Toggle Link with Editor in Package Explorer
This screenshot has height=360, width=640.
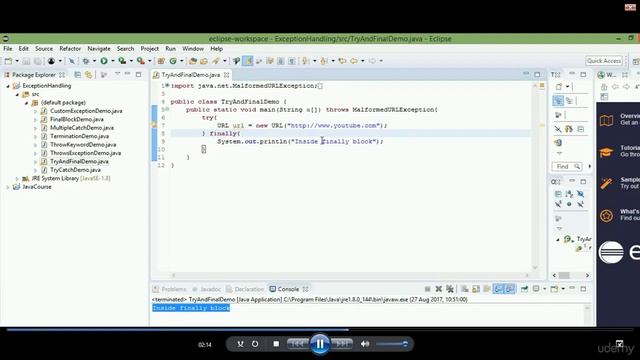point(88,75)
